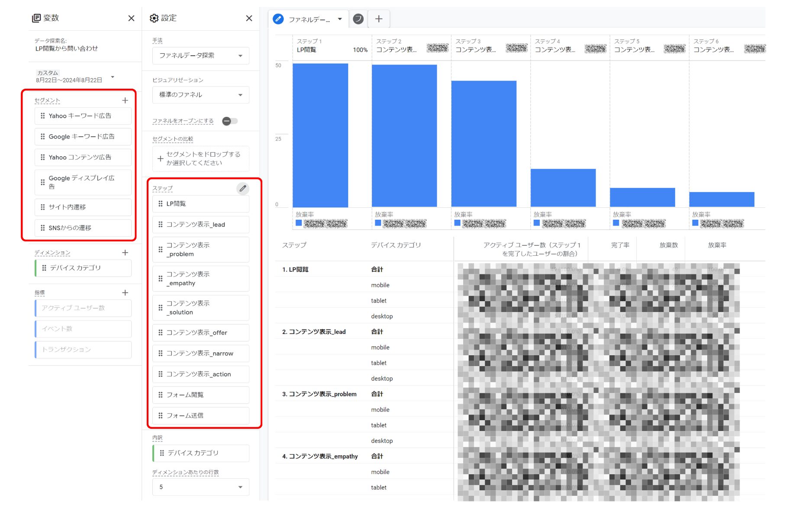Grab handle of Yahoo キーワード広告 segment

click(x=42, y=116)
